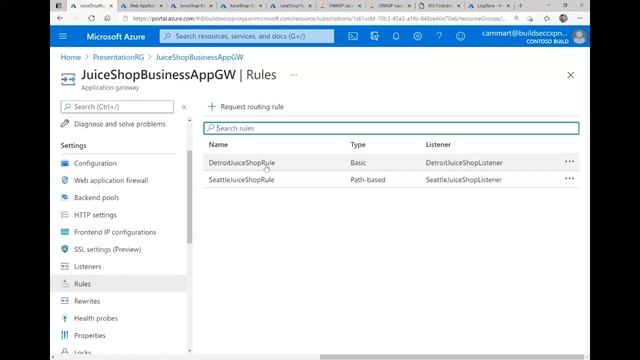
Task: Reload the page with the browser refresh icon
Action: (91, 18)
